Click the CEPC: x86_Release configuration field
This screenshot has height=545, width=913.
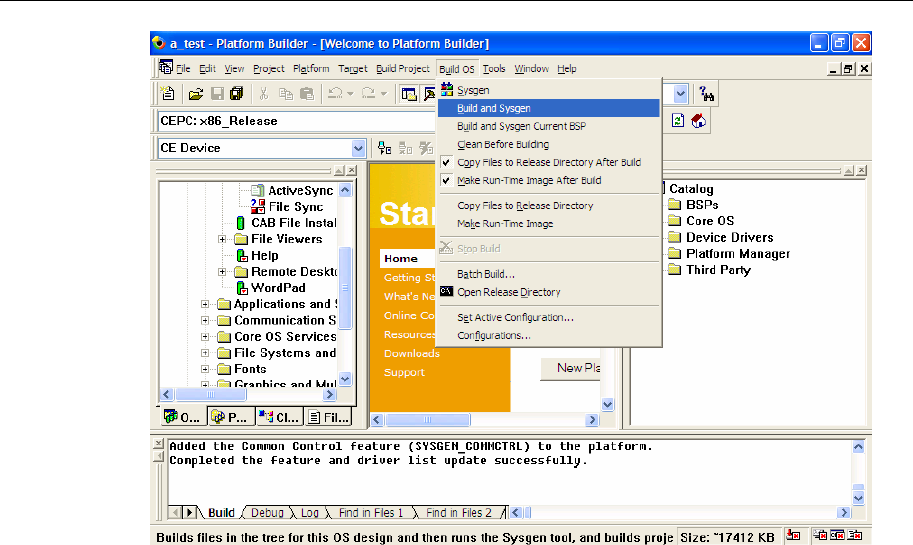297,121
